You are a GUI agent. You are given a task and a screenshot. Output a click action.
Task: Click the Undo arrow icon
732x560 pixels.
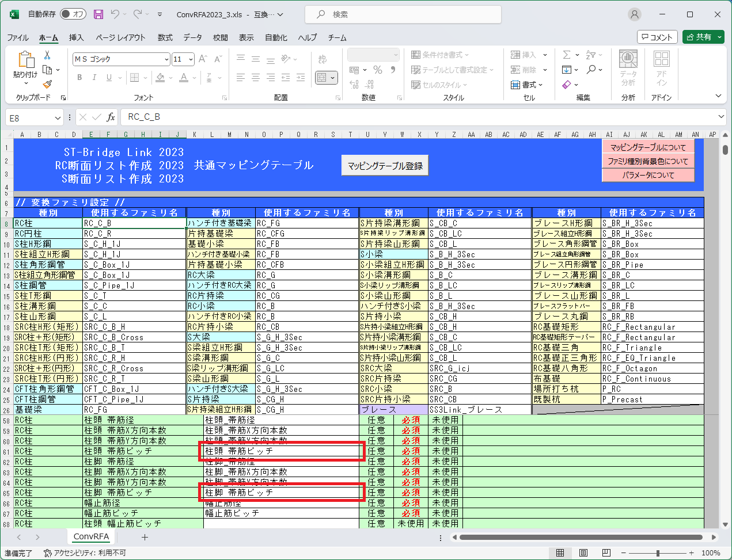point(115,14)
